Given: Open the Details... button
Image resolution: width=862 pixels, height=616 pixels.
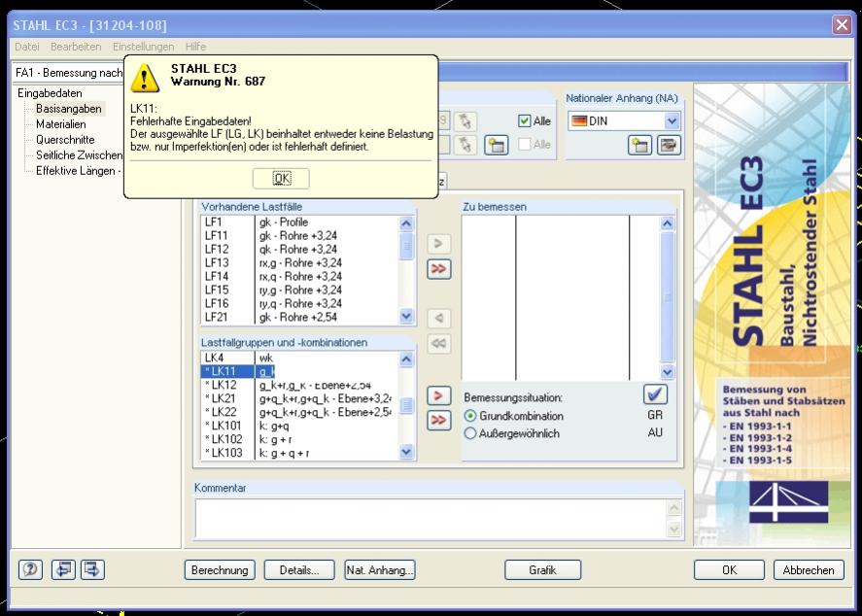Looking at the screenshot, I should click(x=299, y=569).
